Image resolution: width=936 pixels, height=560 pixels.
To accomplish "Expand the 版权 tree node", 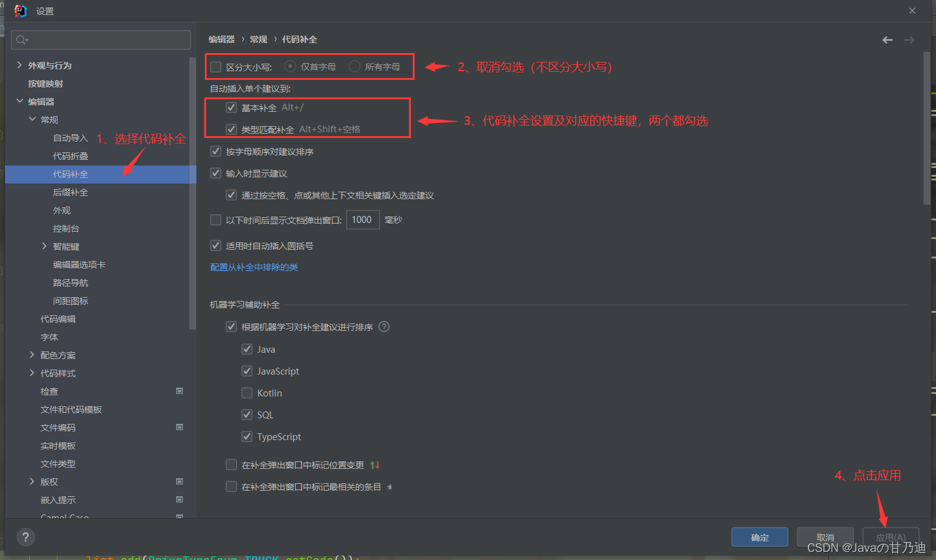I will tap(32, 481).
